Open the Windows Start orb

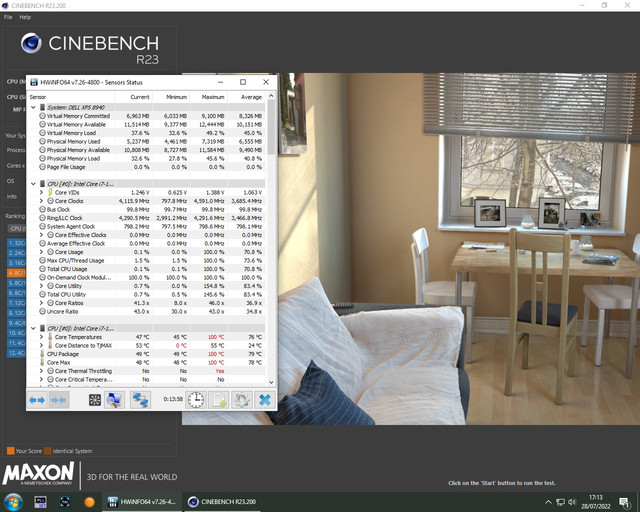[13, 502]
